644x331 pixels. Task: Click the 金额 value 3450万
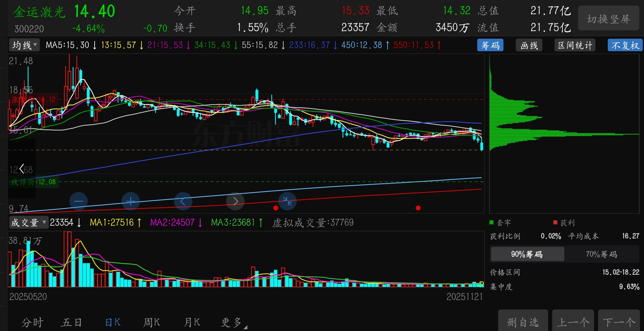pyautogui.click(x=453, y=28)
